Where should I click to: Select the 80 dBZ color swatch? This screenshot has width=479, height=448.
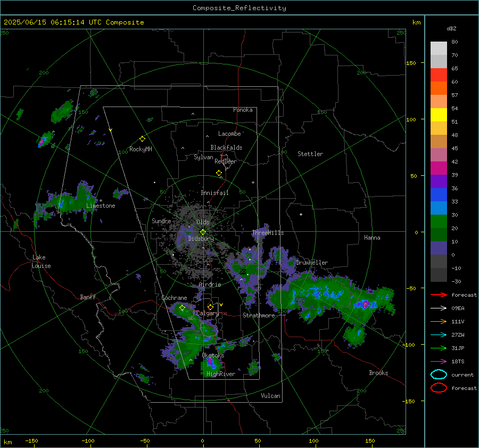pyautogui.click(x=439, y=48)
